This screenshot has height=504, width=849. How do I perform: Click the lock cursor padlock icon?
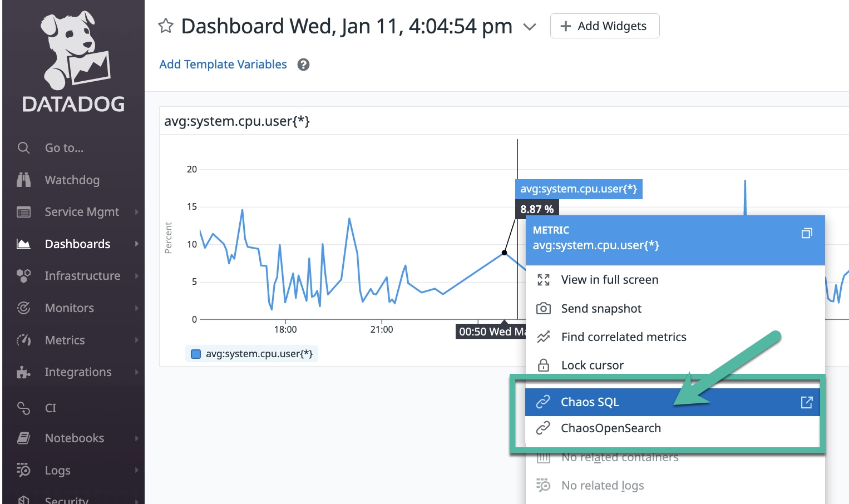pyautogui.click(x=544, y=365)
